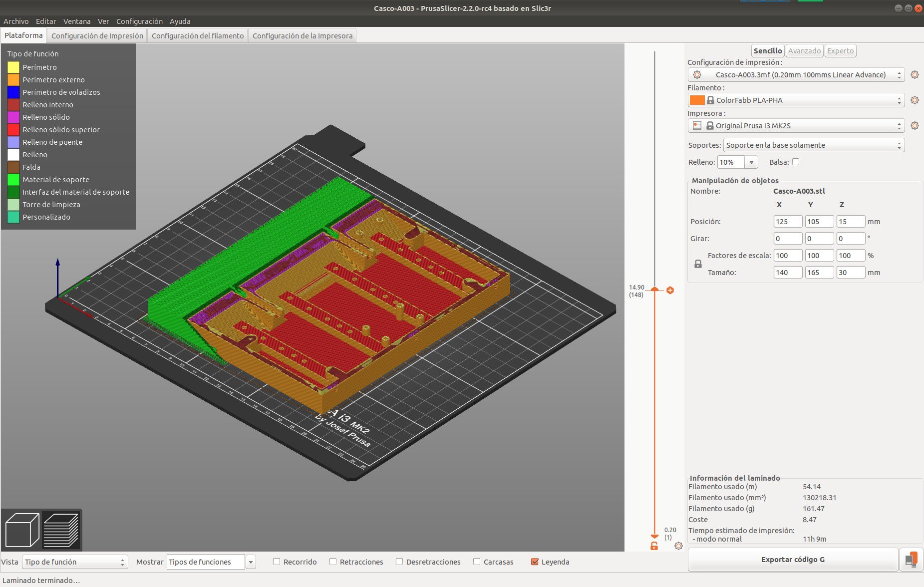Switch to Plataforma tab
The width and height of the screenshot is (924, 587).
point(23,35)
